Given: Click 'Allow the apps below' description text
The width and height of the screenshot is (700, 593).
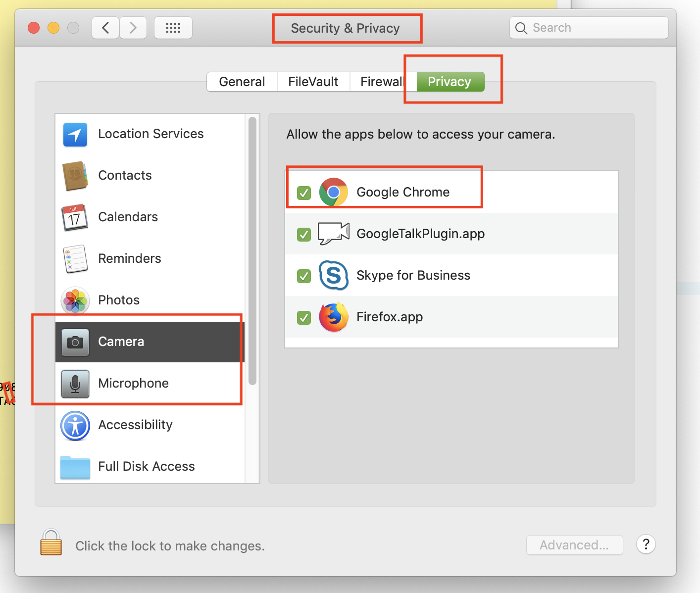Looking at the screenshot, I should coord(421,134).
